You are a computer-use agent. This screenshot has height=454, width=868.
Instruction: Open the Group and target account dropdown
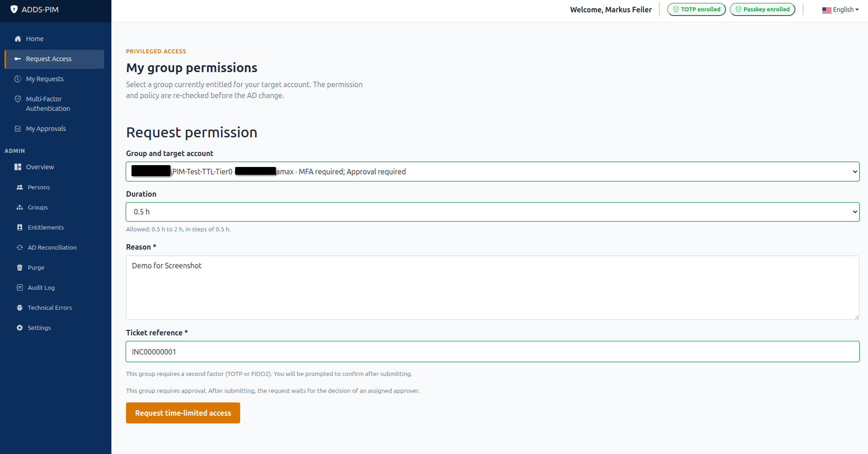[493, 172]
